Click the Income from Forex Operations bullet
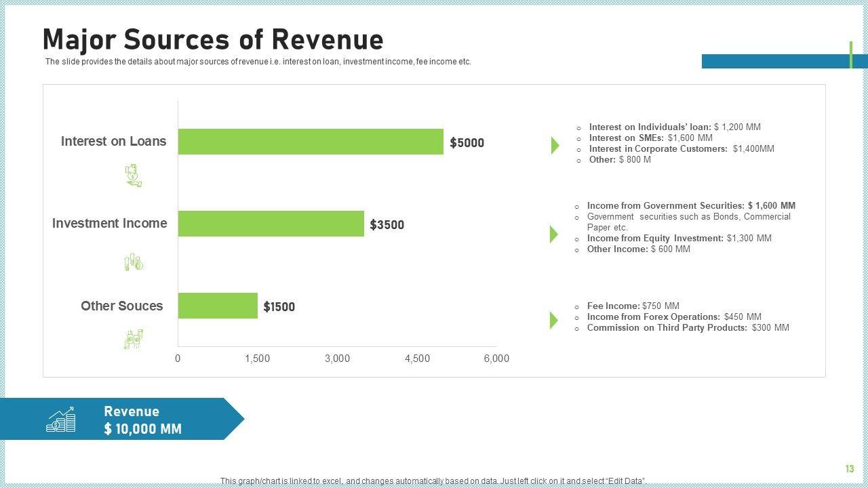Viewport: 868px width, 488px height. 673,317
